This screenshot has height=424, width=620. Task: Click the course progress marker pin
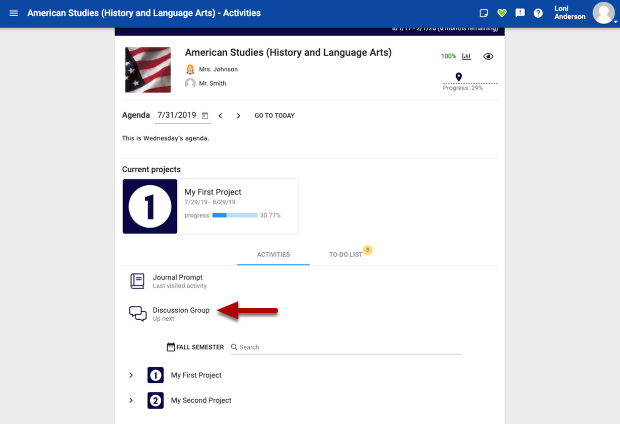pyautogui.click(x=458, y=77)
